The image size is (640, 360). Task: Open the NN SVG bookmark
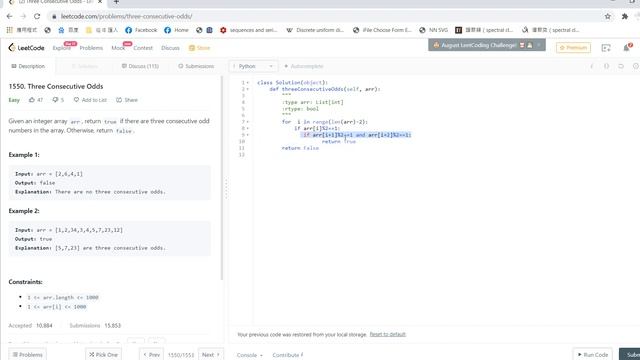(x=434, y=30)
